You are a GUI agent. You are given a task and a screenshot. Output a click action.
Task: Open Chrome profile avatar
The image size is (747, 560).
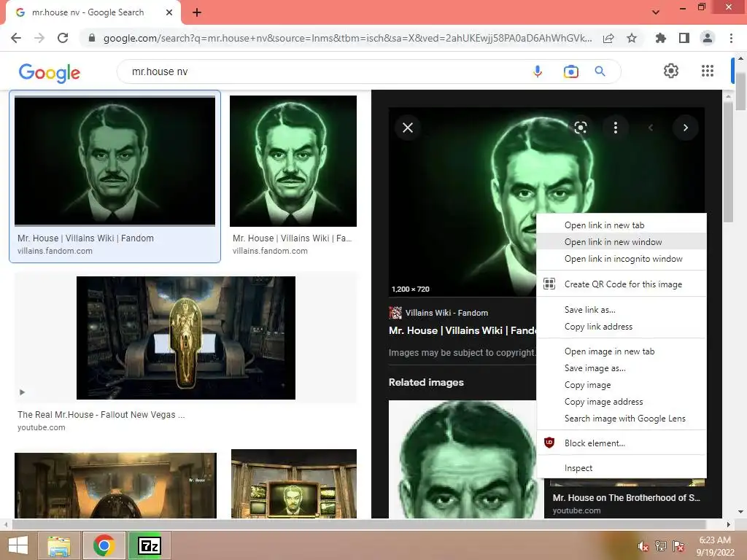coord(708,38)
